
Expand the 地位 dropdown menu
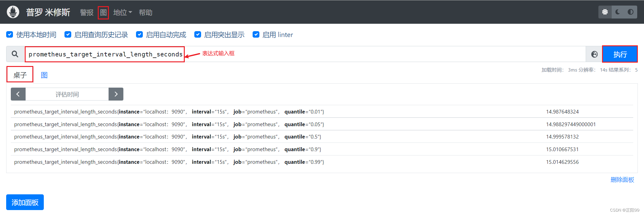coord(122,12)
